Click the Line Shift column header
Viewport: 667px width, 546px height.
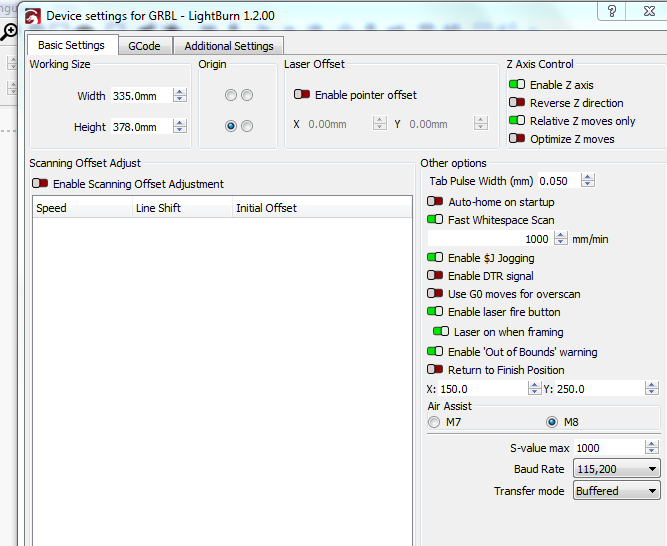tap(182, 208)
